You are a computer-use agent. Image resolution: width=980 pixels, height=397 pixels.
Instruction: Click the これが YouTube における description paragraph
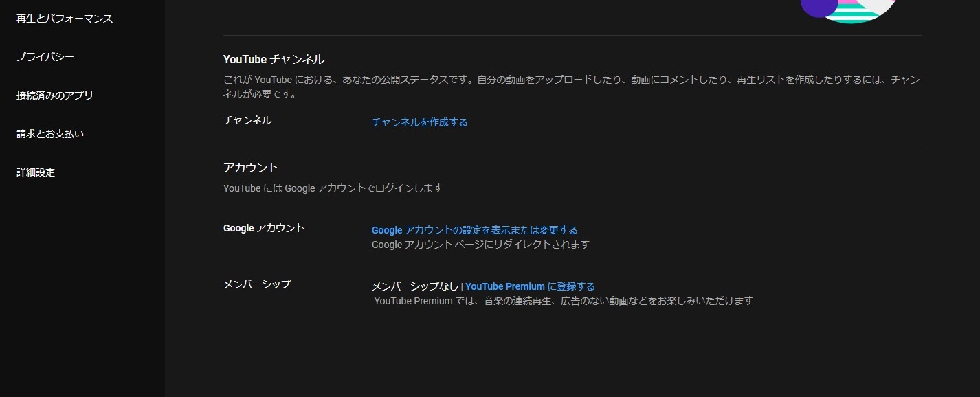(572, 87)
